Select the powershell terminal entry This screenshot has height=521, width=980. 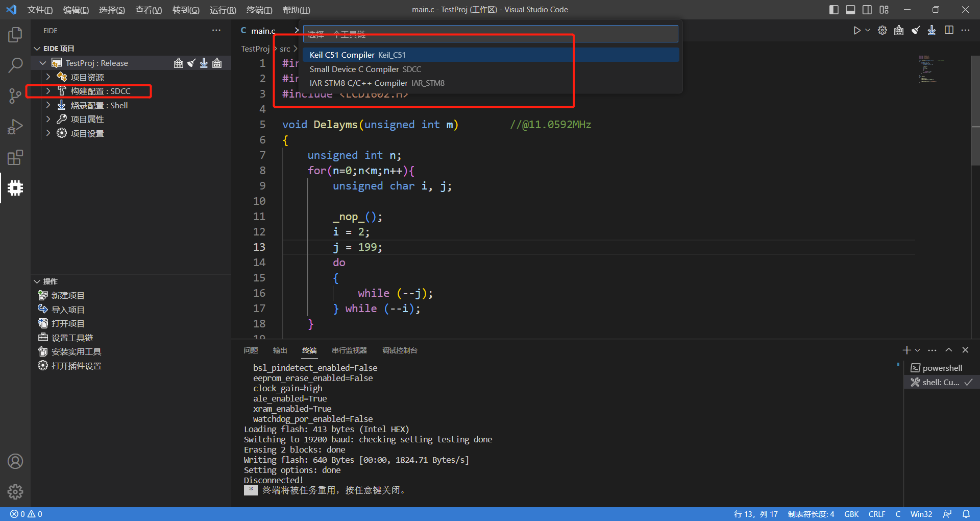pos(942,368)
